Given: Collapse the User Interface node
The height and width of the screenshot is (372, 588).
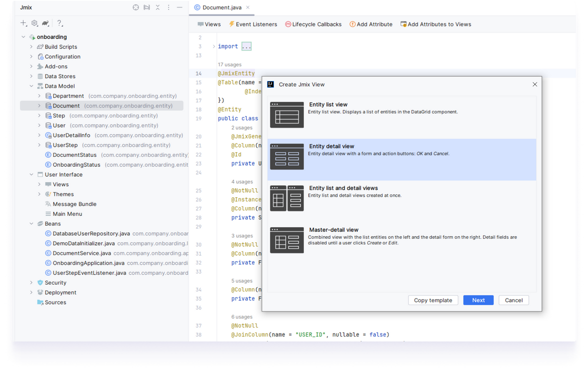Looking at the screenshot, I should (31, 175).
